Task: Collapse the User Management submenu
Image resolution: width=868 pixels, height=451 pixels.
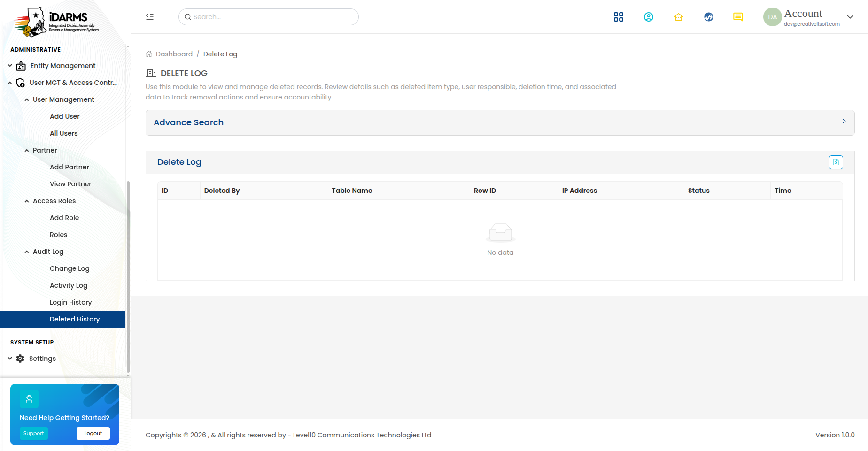Action: pyautogui.click(x=27, y=100)
